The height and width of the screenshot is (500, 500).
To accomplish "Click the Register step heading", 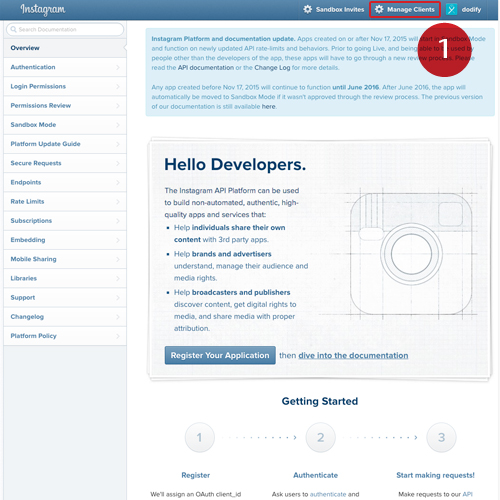I will pos(196,475).
